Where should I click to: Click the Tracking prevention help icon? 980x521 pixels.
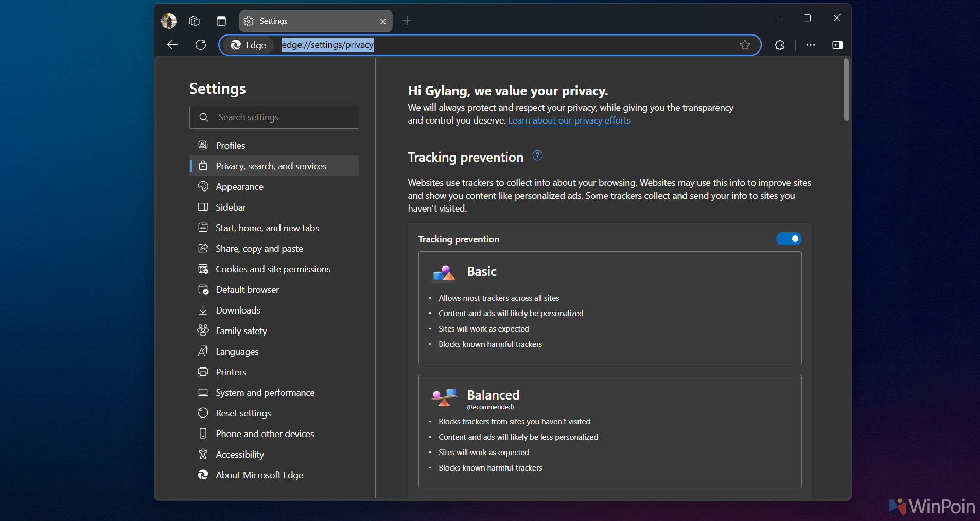[537, 155]
